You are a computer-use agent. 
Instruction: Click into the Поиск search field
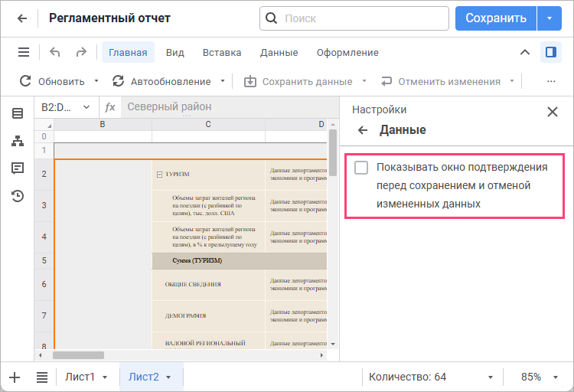click(x=360, y=18)
